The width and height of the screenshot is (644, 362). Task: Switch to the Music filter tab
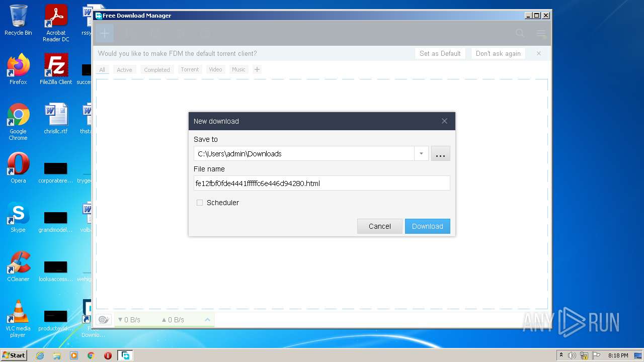pos(238,69)
